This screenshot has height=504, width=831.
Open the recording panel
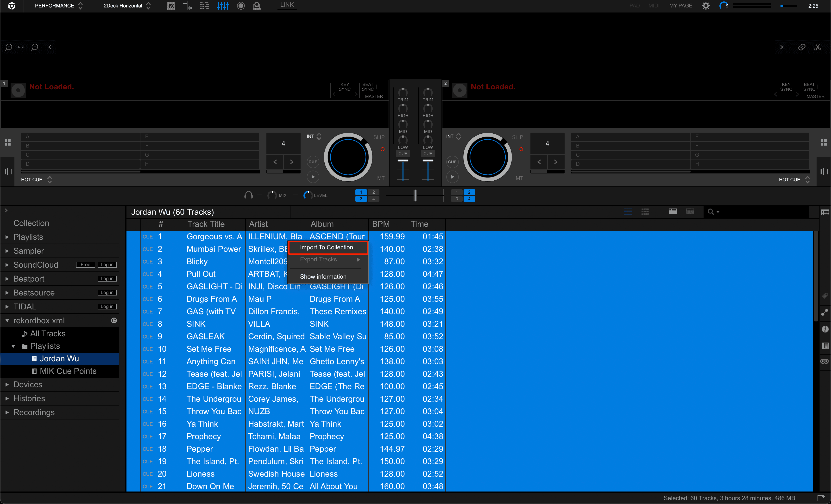241,6
